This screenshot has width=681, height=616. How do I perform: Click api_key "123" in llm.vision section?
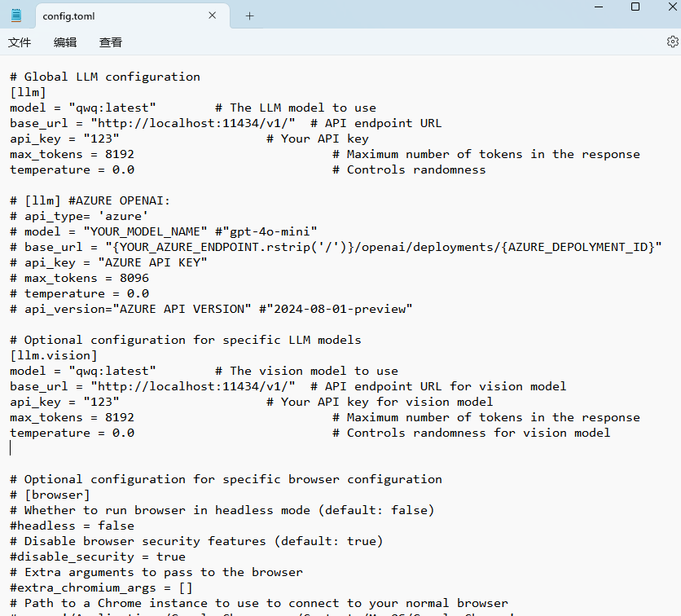click(x=101, y=402)
